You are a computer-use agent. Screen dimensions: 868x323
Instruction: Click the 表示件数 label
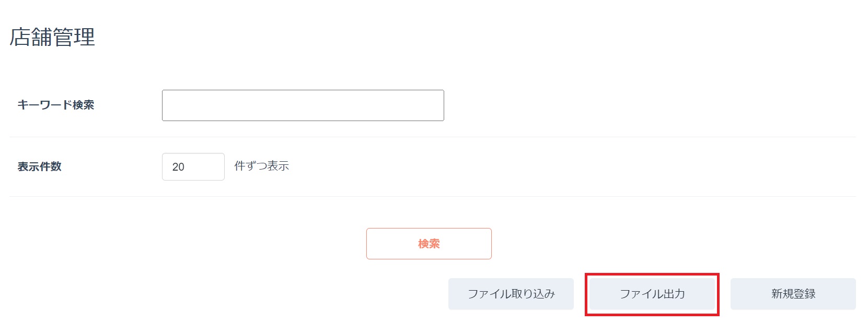tap(40, 166)
